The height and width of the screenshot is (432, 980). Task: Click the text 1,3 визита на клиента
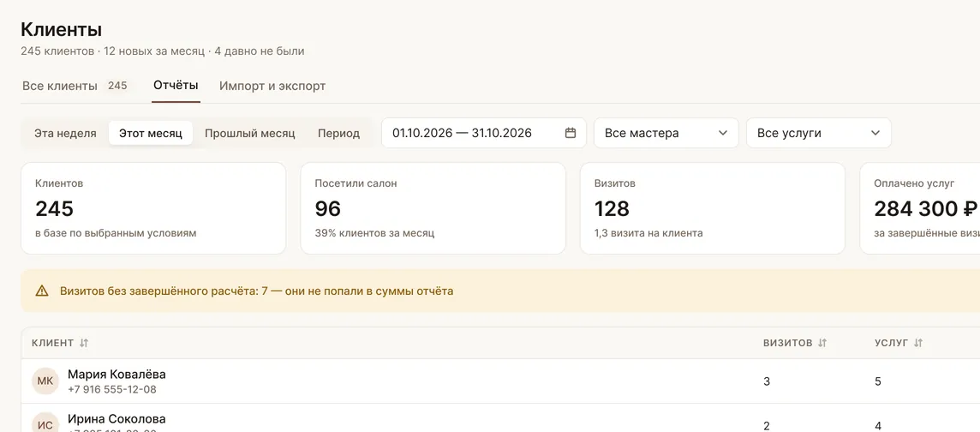[648, 233]
